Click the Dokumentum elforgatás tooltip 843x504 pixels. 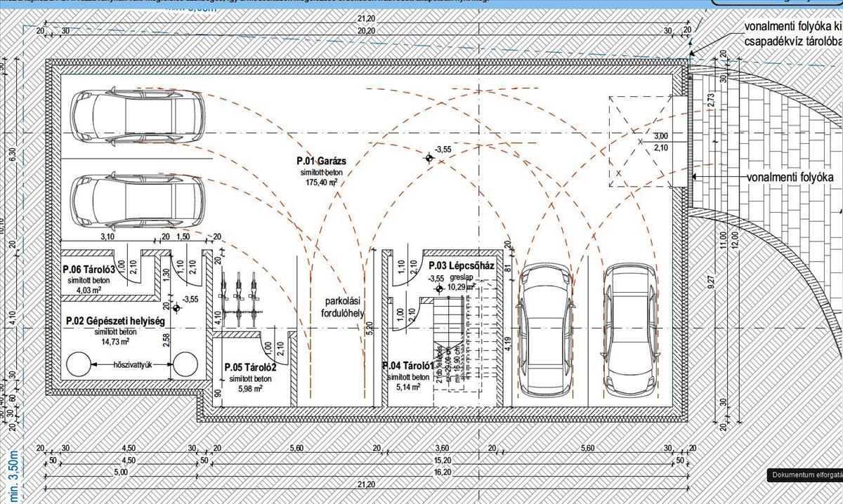806,475
